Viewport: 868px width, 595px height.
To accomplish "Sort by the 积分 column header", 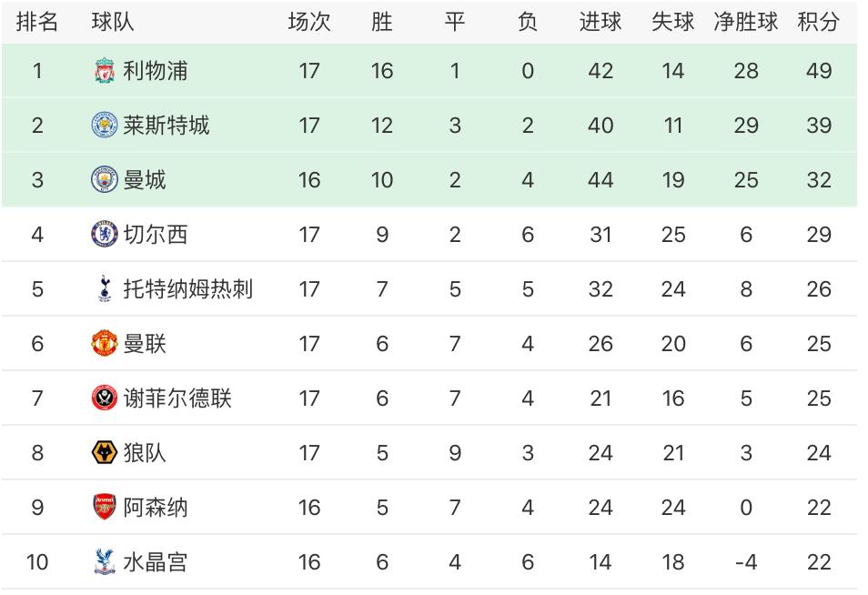I will point(818,22).
